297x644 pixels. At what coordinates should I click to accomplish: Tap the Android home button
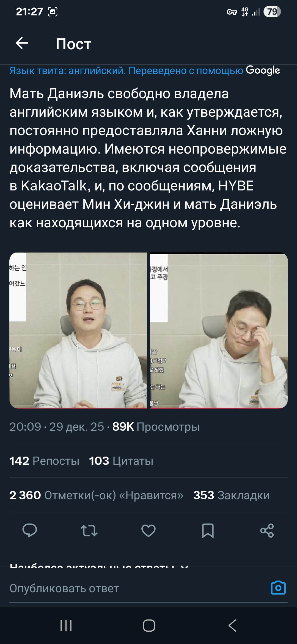pos(149,626)
